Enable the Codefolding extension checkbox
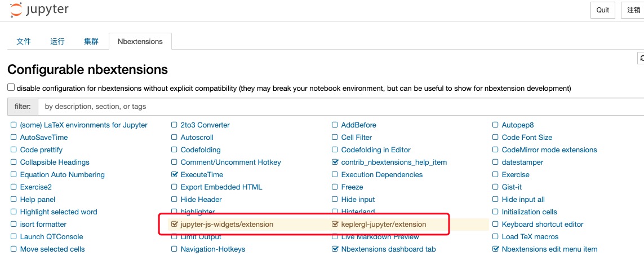The image size is (644, 255). pos(174,150)
